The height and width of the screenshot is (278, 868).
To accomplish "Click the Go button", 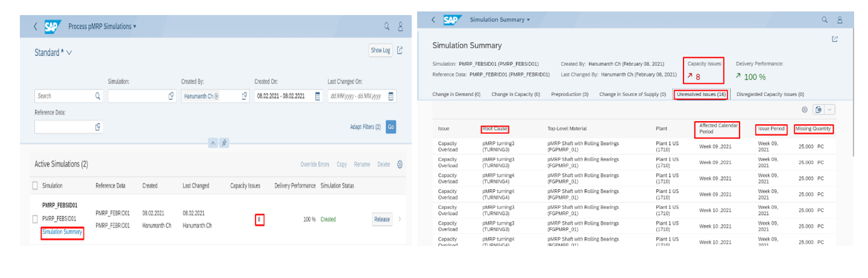I will 391,127.
